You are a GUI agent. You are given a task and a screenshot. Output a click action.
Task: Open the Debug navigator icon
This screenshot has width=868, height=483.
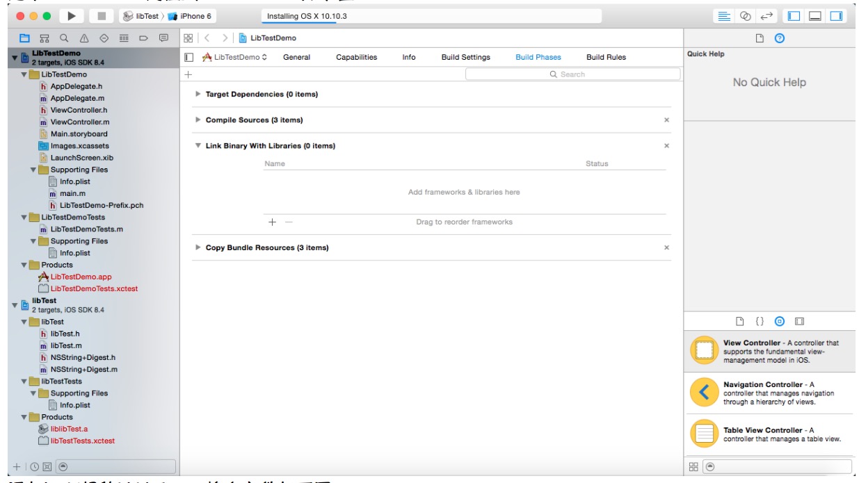(x=124, y=38)
